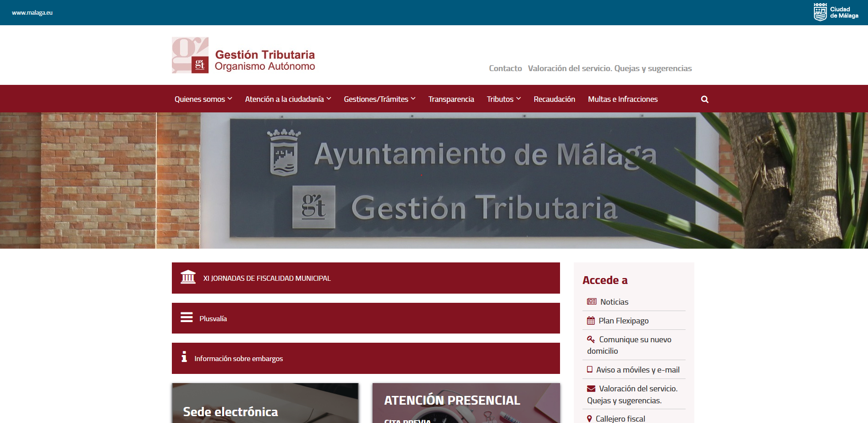The width and height of the screenshot is (868, 423).
Task: Open the Multas e Infracciones menu item
Action: pyautogui.click(x=622, y=99)
